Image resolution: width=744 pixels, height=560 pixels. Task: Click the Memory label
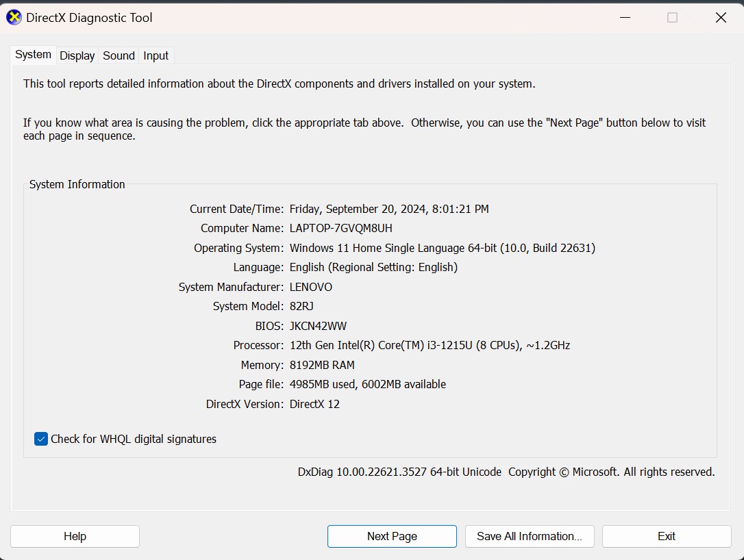pyautogui.click(x=262, y=365)
